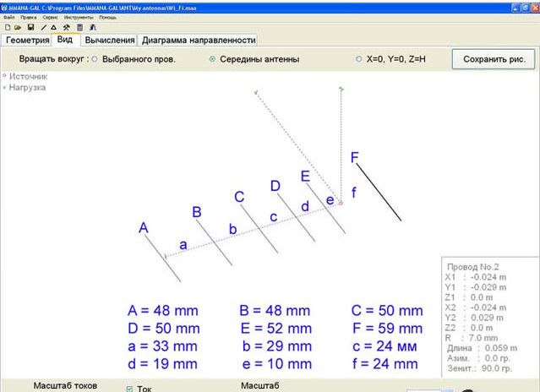Click the Save floppy disk icon
Image resolution: width=540 pixels, height=392 pixels.
[x=30, y=28]
